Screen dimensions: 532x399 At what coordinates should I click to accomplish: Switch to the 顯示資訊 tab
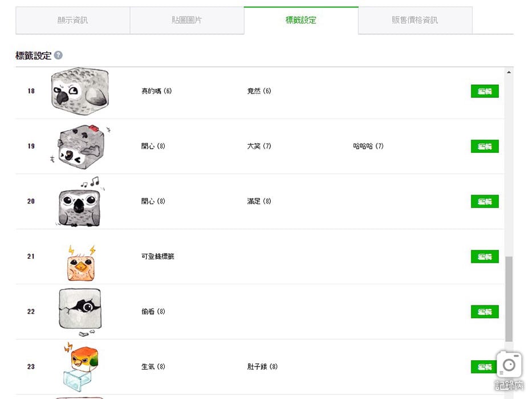72,21
